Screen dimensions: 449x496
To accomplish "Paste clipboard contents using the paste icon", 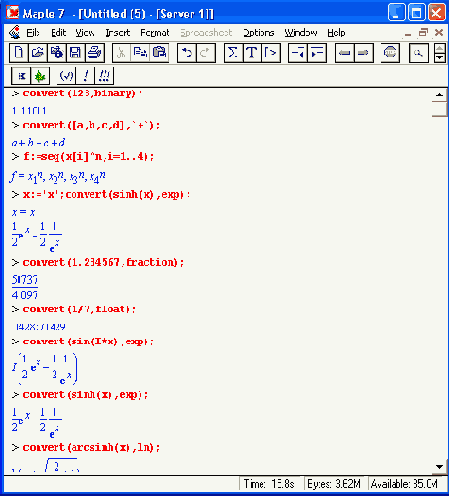I will point(159,53).
